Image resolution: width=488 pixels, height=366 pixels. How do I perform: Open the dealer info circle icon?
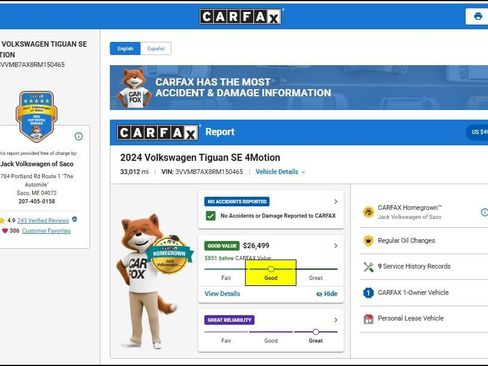pyautogui.click(x=79, y=136)
